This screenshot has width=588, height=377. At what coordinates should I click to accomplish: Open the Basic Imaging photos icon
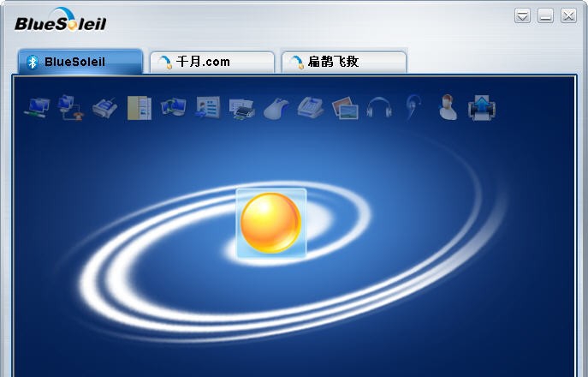pyautogui.click(x=345, y=108)
